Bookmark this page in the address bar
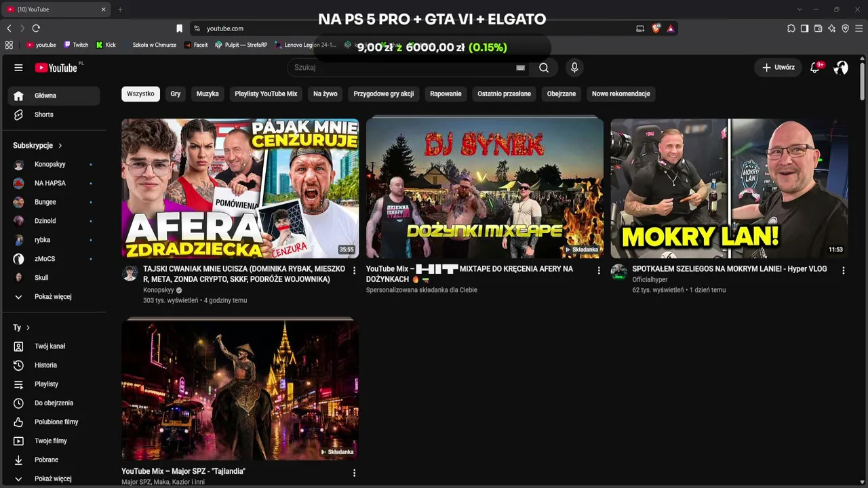 [179, 28]
